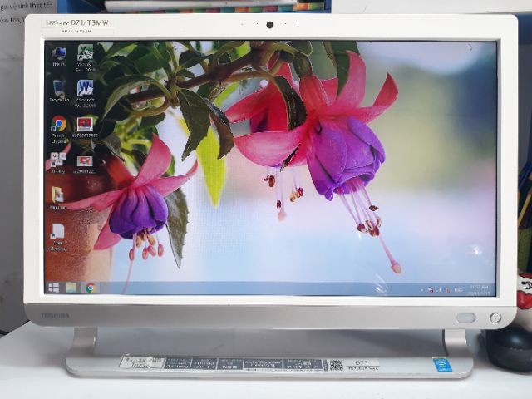Screen dimensions: 532x399
Task: Click the Windows Start button
Action: click(54, 288)
